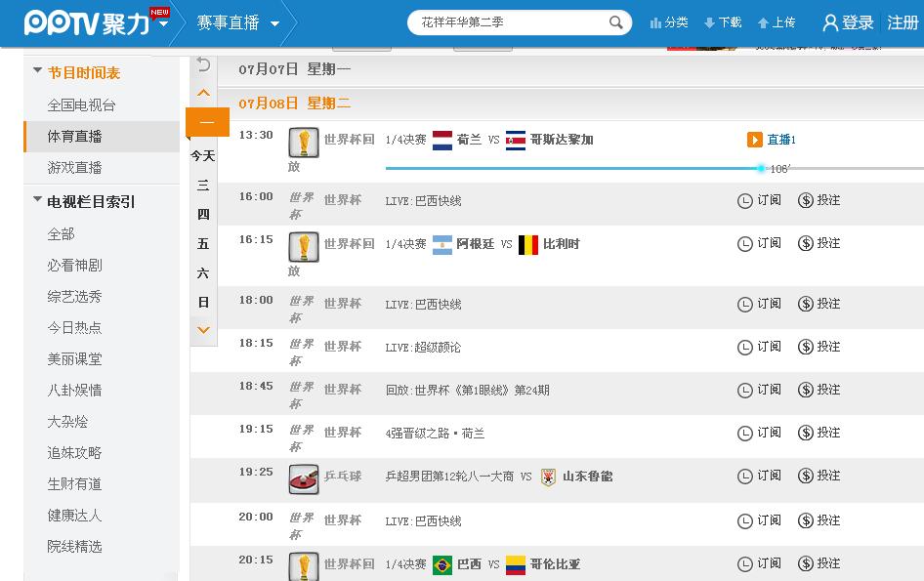924x581 pixels.
Task: Select 全国电视台 in sidebar
Action: coord(81,104)
